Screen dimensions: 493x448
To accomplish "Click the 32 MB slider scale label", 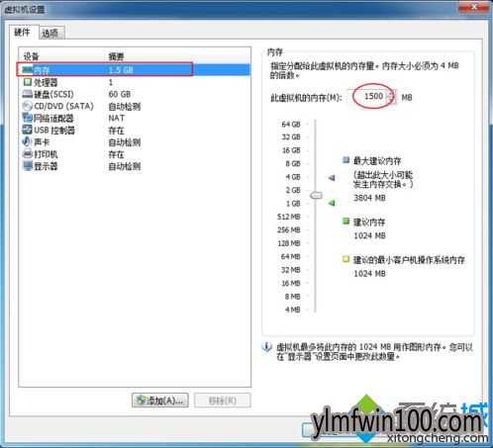I will point(290,270).
